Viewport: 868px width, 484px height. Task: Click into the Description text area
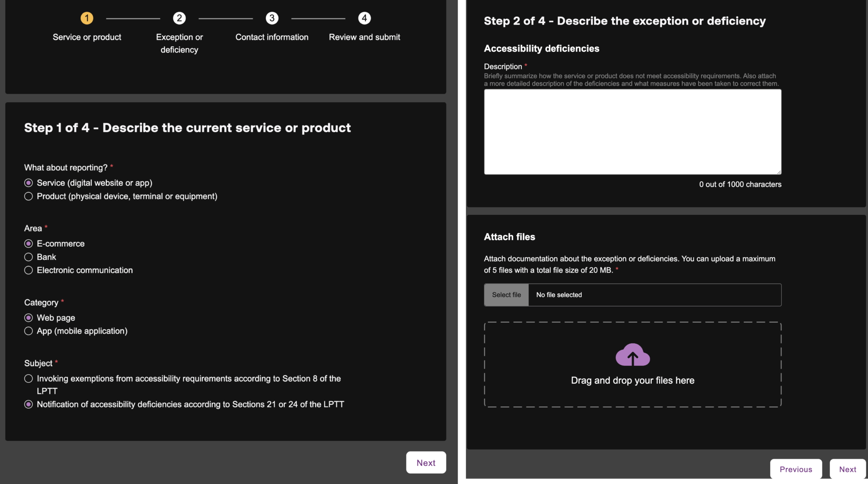pos(632,132)
